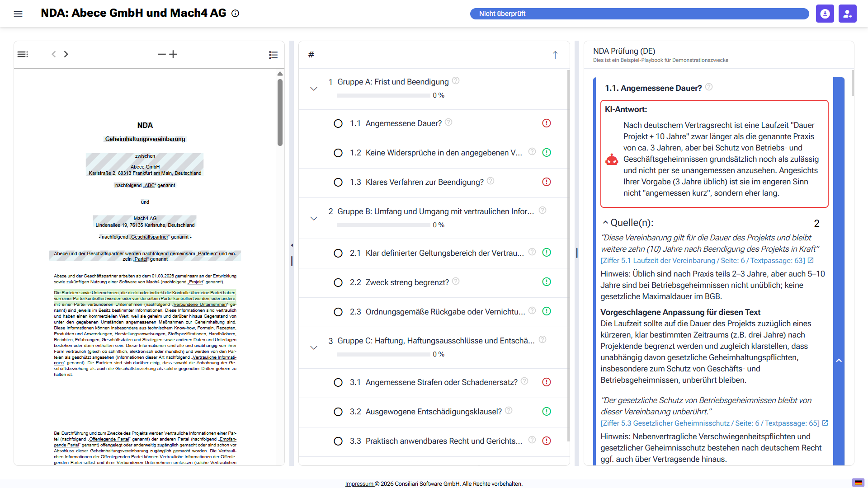The height and width of the screenshot is (488, 868).
Task: Open the red warning icon for 1.1 Angemessene Dauer
Action: click(x=546, y=123)
